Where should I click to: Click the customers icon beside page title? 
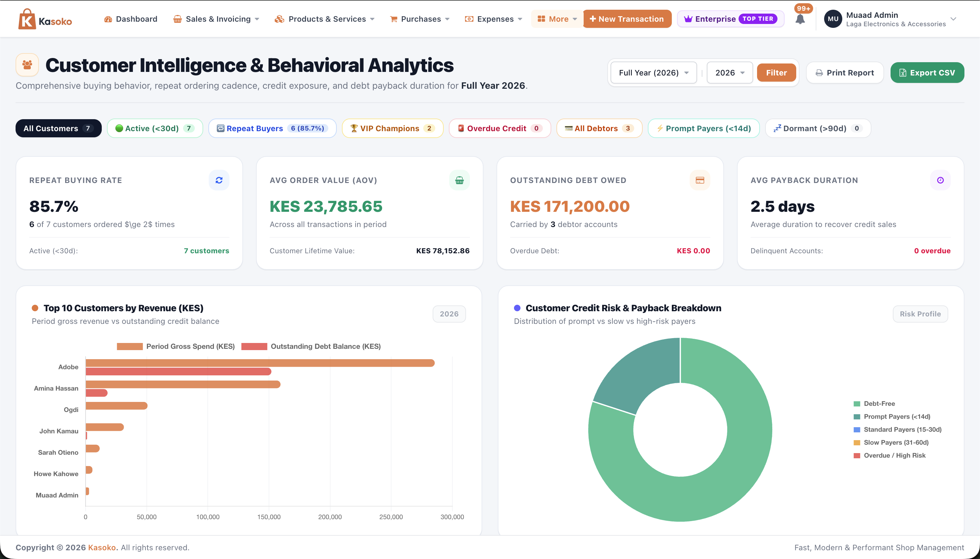tap(27, 65)
